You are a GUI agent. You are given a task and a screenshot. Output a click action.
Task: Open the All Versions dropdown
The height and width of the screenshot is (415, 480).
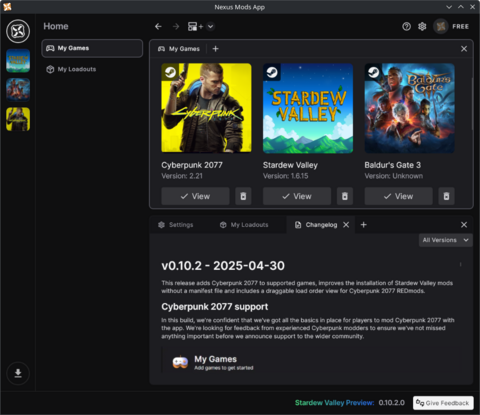(446, 240)
